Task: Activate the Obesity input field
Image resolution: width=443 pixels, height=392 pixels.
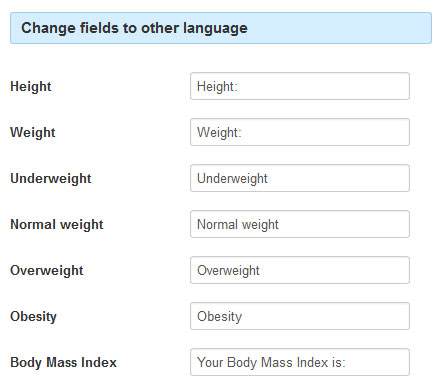Action: (x=300, y=316)
